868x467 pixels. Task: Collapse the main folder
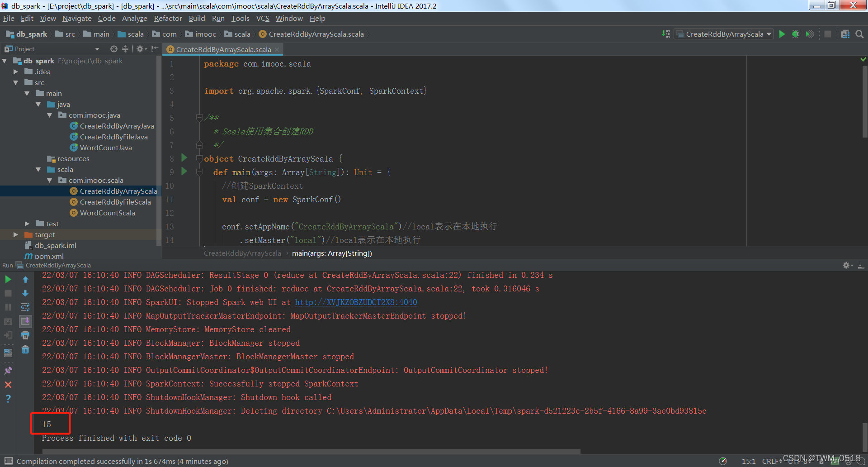tap(27, 93)
